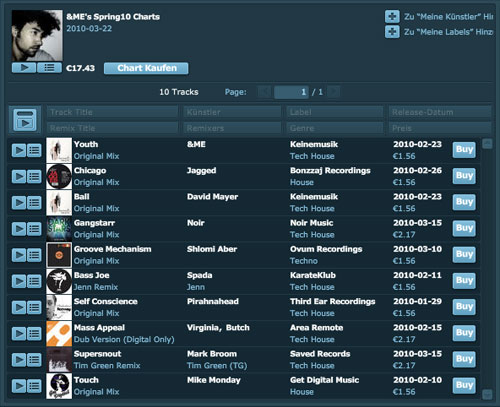
Task: Add Groove Mechanism to queue list icon
Action: 34,255
